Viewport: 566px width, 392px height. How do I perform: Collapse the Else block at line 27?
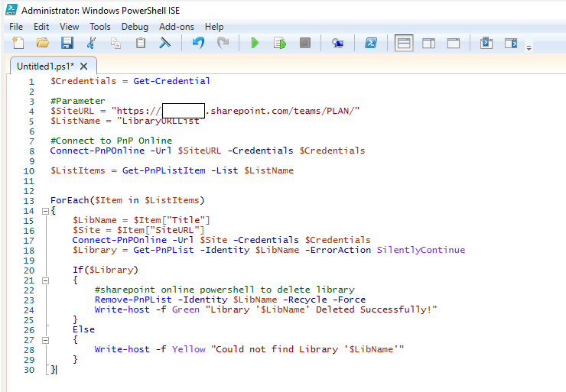(45, 340)
